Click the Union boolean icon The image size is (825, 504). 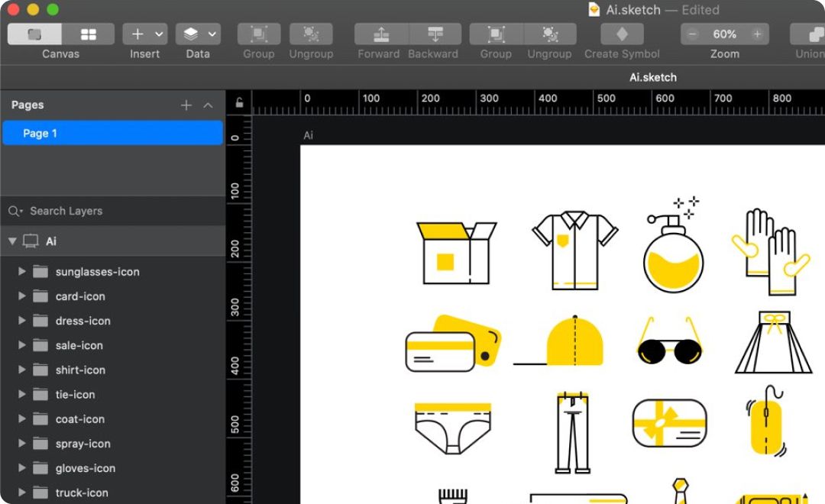[808, 34]
